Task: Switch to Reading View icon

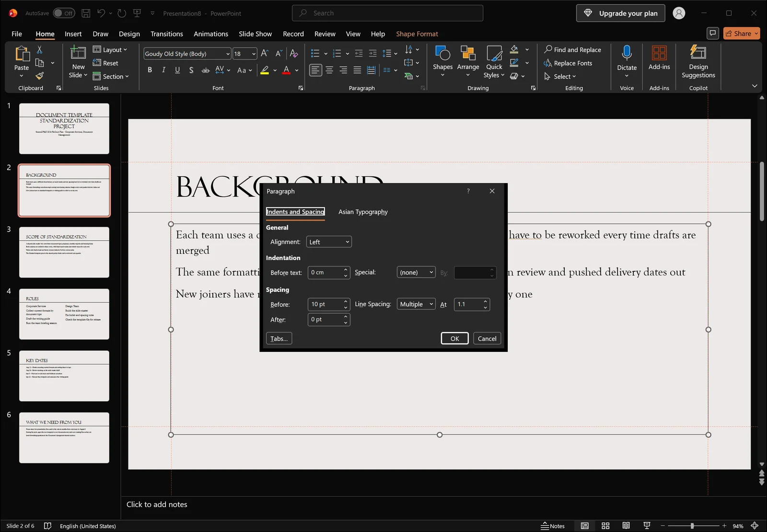Action: (626, 526)
